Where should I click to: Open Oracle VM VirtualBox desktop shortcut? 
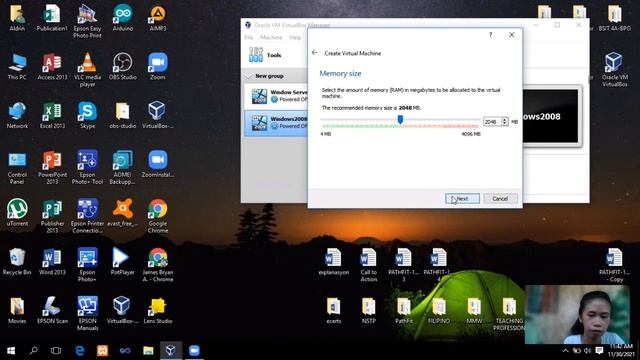pos(615,70)
